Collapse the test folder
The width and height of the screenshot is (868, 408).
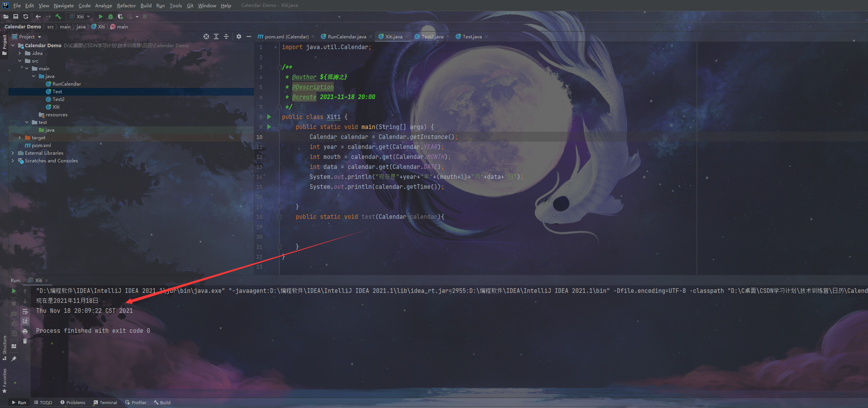27,122
